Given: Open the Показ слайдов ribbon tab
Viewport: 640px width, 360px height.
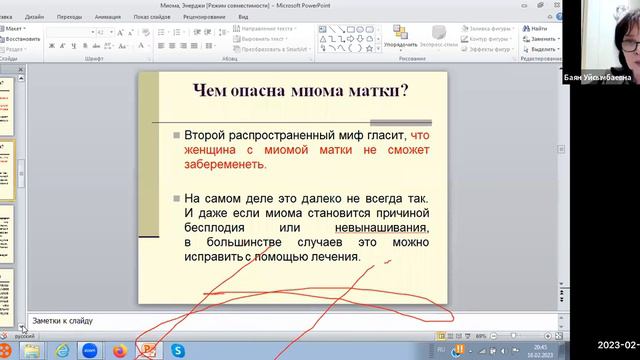Looking at the screenshot, I should [152, 17].
